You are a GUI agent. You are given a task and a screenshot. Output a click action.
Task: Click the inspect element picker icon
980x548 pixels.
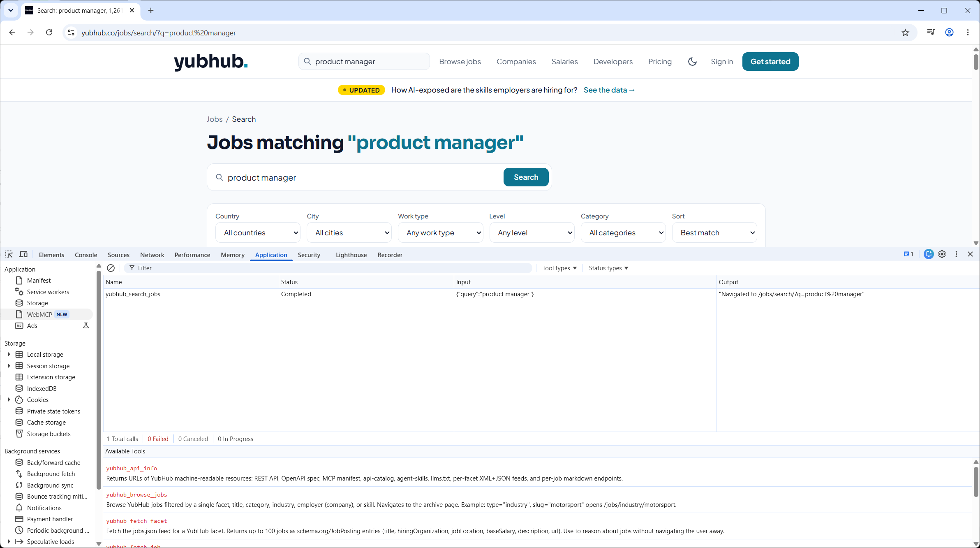pos(9,254)
